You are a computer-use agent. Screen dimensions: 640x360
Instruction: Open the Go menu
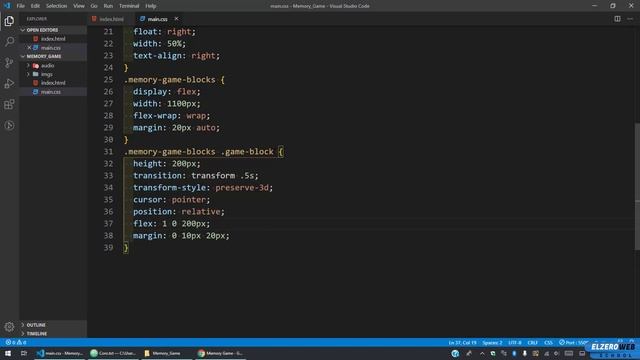click(94, 6)
